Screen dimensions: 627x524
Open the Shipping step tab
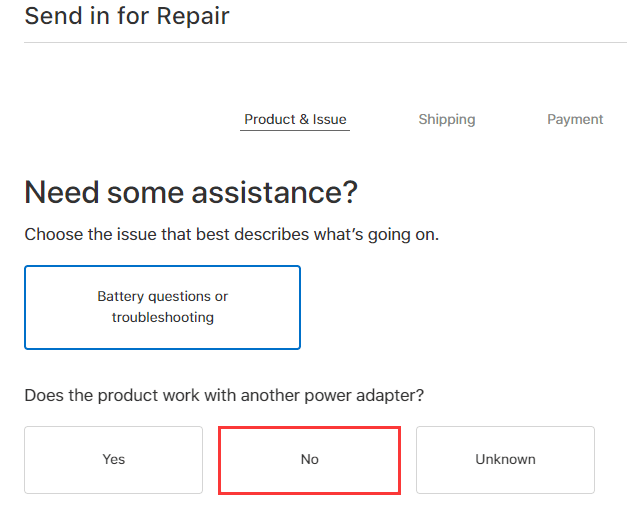[x=446, y=120]
